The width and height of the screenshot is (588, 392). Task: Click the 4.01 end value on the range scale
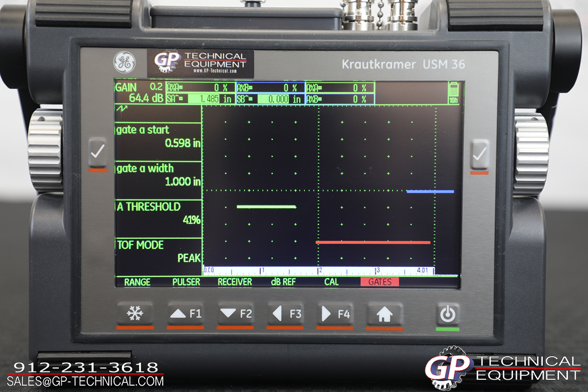(422, 270)
